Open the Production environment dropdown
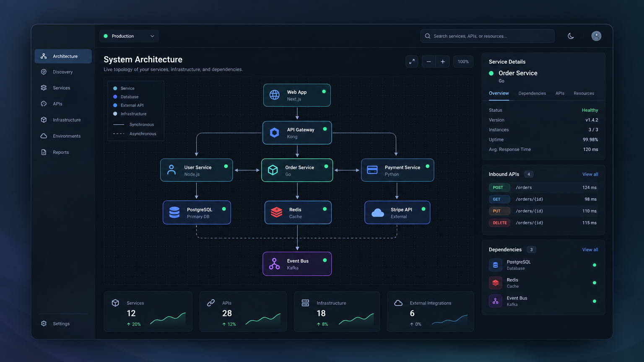644x362 pixels. point(129,36)
